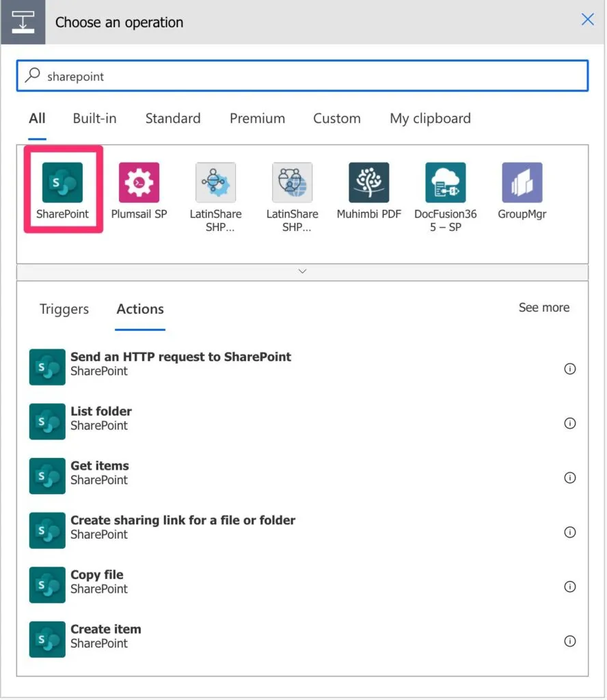Show info icon for Get items
607x700 pixels.
point(569,478)
